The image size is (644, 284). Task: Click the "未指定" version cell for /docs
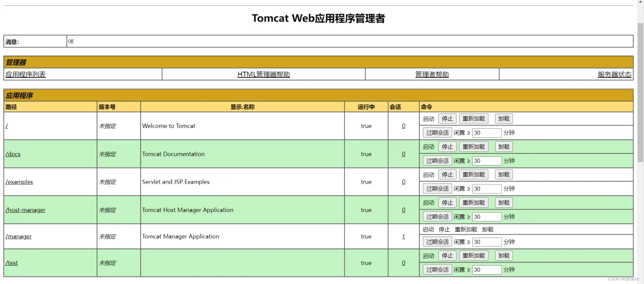click(107, 154)
